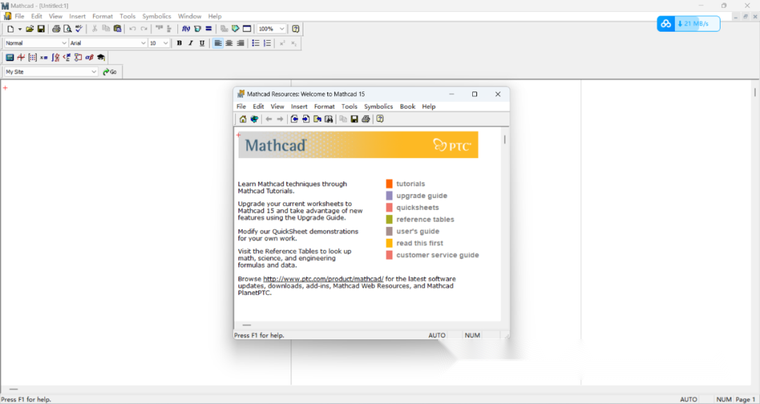This screenshot has width=760, height=404.
Task: Click the Home icon in Resources window
Action: pyautogui.click(x=243, y=119)
